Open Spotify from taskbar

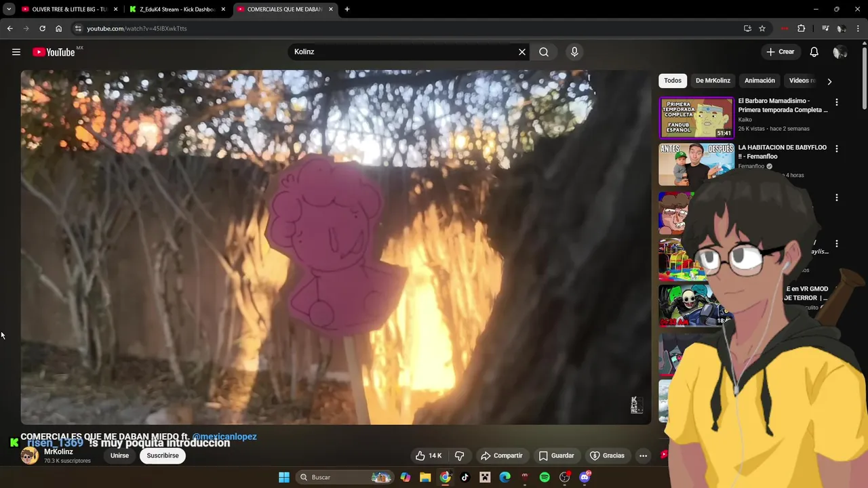click(x=545, y=477)
